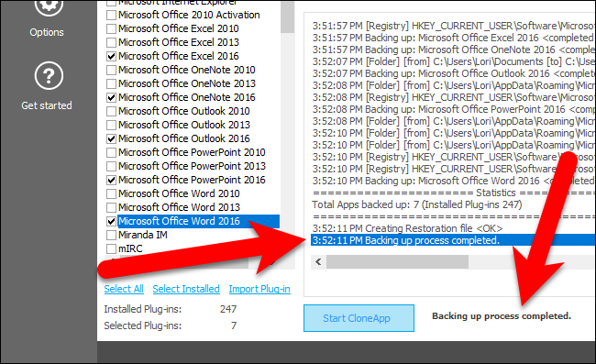596x364 pixels.
Task: Check Microsoft Office PowerPoint 2013
Action: tap(111, 166)
